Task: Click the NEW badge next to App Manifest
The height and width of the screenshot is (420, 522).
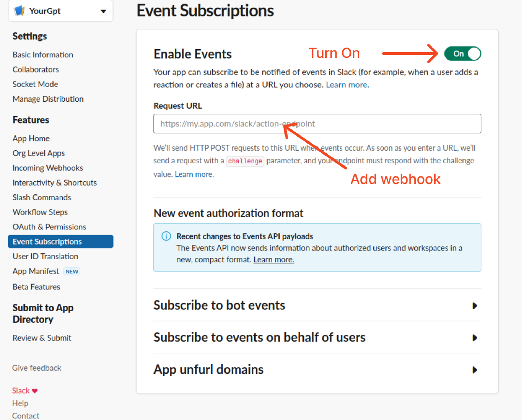Action: [72, 271]
